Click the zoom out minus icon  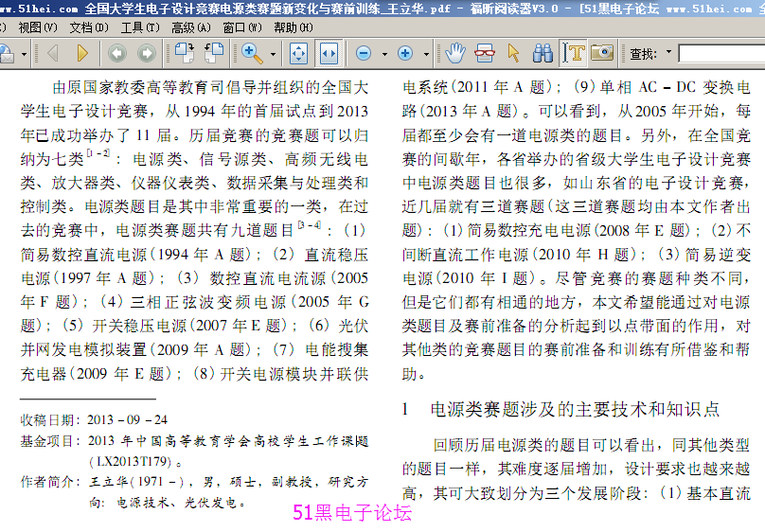click(x=364, y=53)
